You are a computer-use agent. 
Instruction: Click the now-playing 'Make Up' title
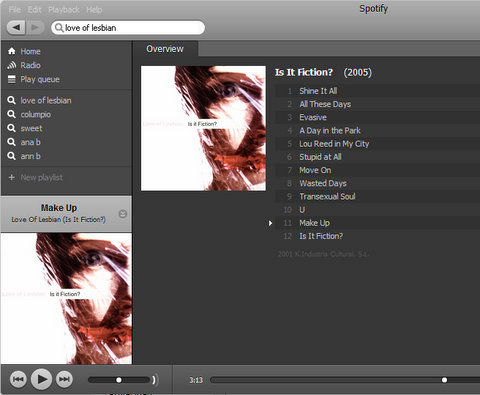(x=59, y=208)
